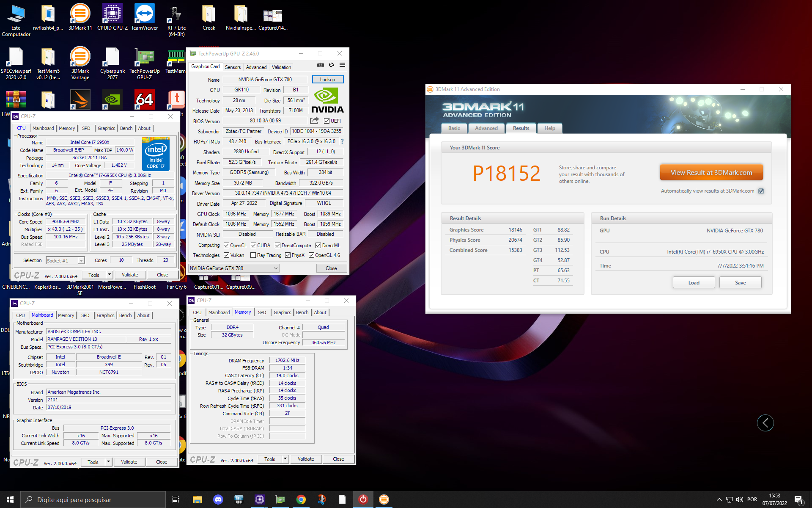This screenshot has width=812, height=508.
Task: Open nvflash64 folder on desktop
Action: 48,18
